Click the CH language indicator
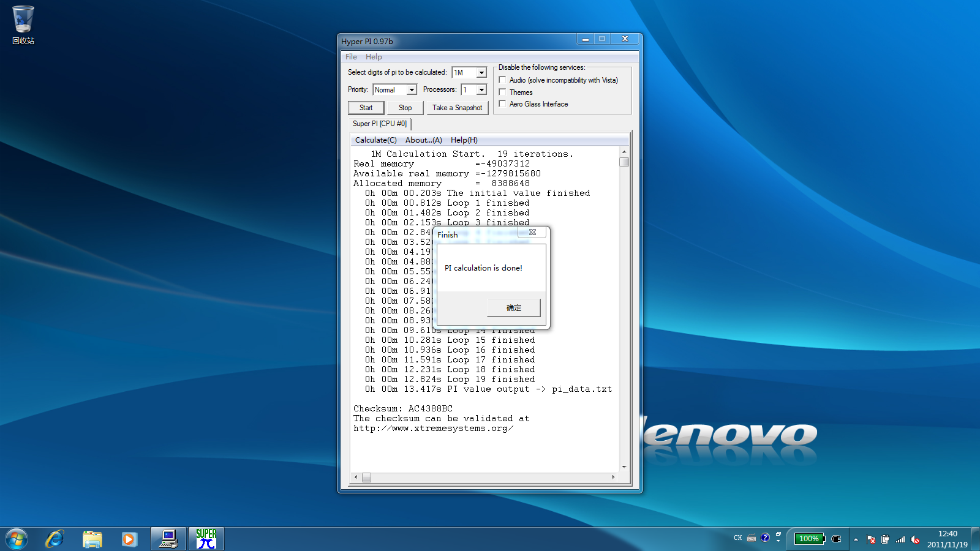980x551 pixels. coord(738,538)
